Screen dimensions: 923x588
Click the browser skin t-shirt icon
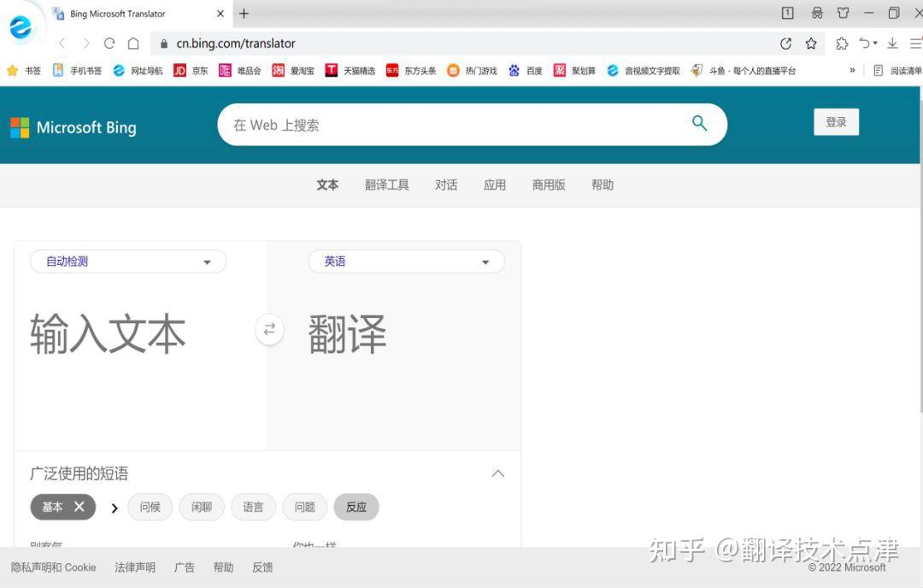844,13
